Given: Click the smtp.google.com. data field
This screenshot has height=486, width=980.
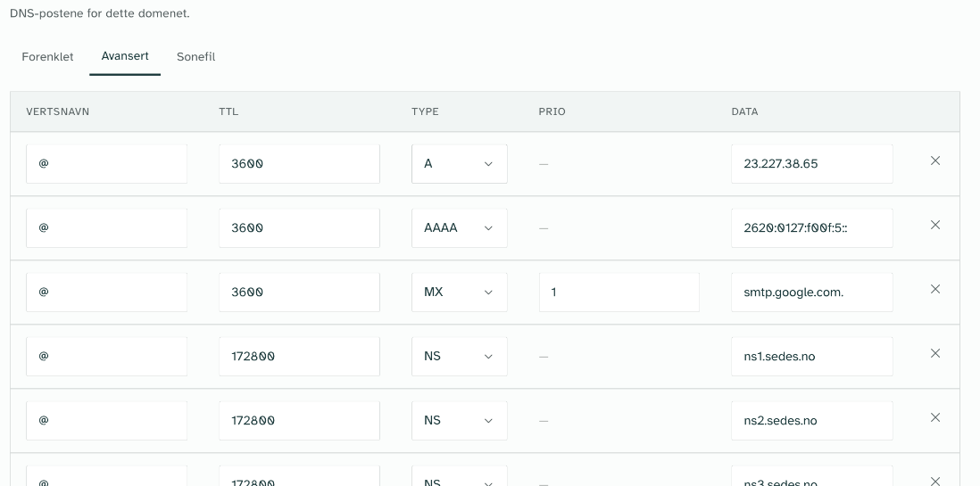Looking at the screenshot, I should pos(812,292).
